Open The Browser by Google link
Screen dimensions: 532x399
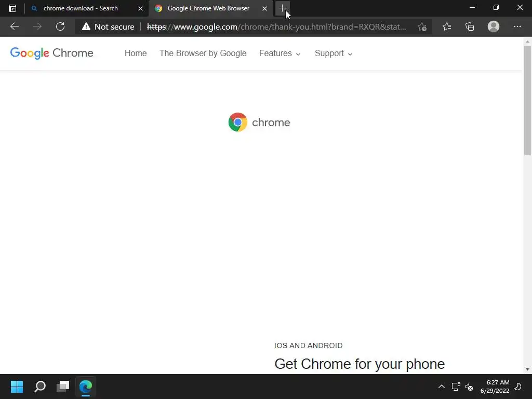(203, 54)
